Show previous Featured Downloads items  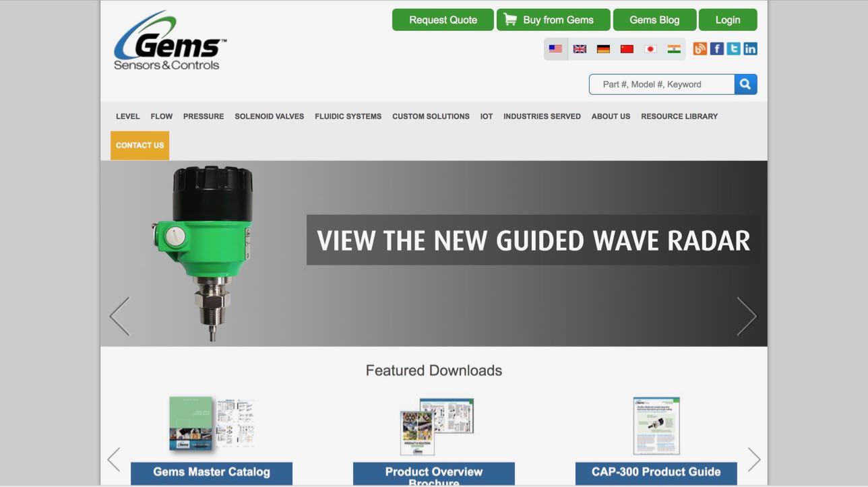(x=113, y=459)
